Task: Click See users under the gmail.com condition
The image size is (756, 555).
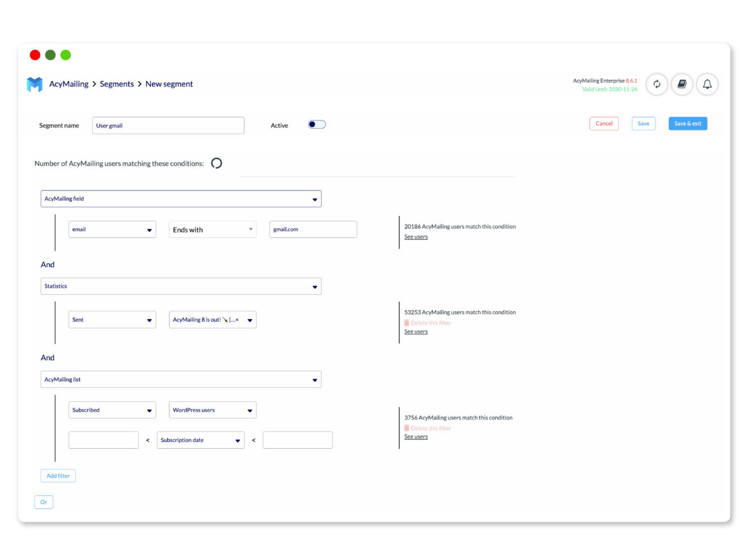Action: 415,236
